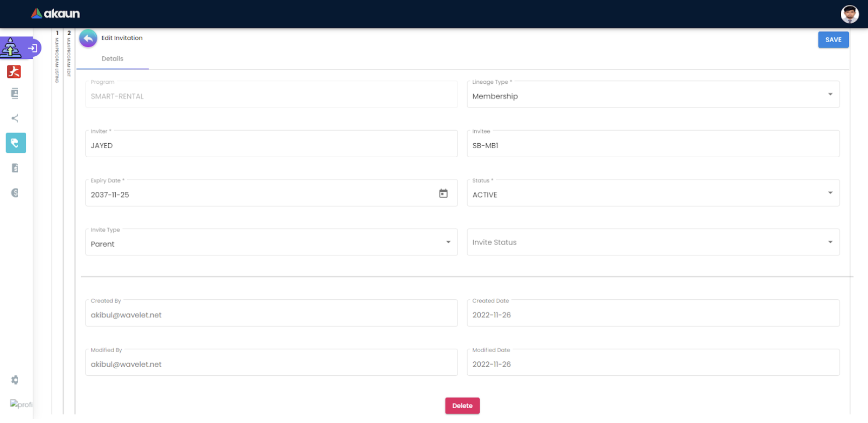The width and height of the screenshot is (868, 423).
Task: Click the Edit Invitation page title
Action: point(122,38)
